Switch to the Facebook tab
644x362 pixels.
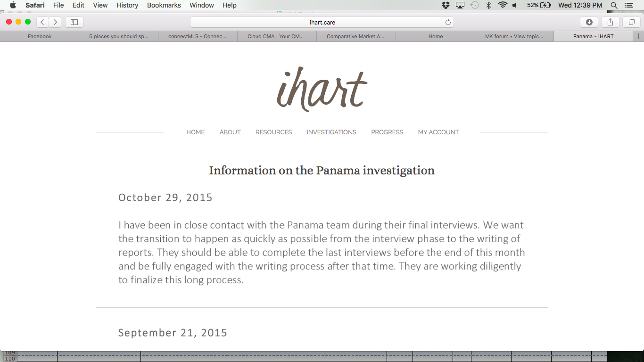tap(39, 36)
